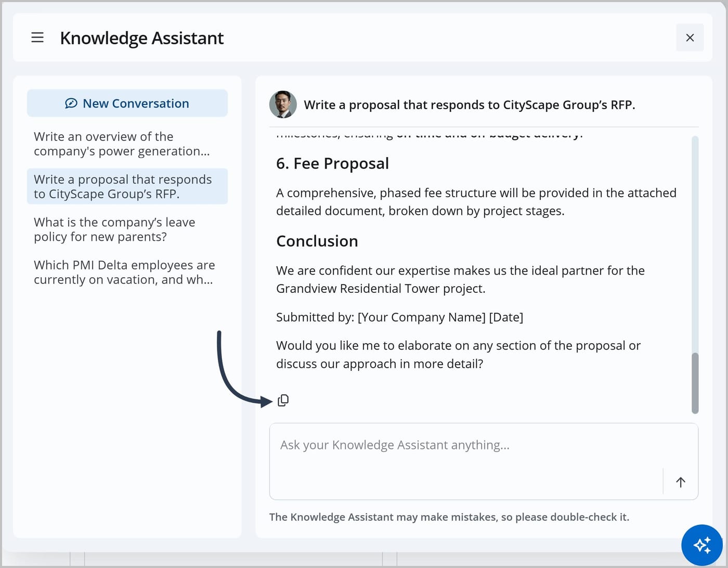Click the chat prompt title about CityScape Group's RFP
This screenshot has height=568, width=728.
(469, 105)
